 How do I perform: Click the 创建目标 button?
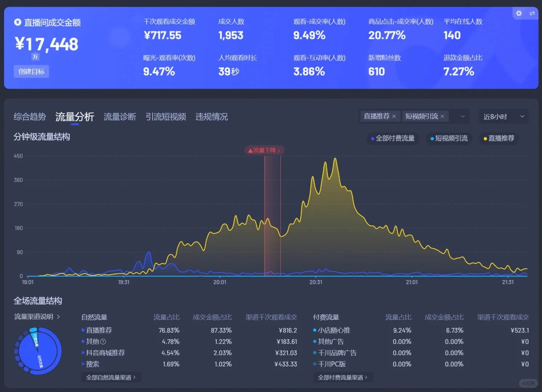point(31,72)
